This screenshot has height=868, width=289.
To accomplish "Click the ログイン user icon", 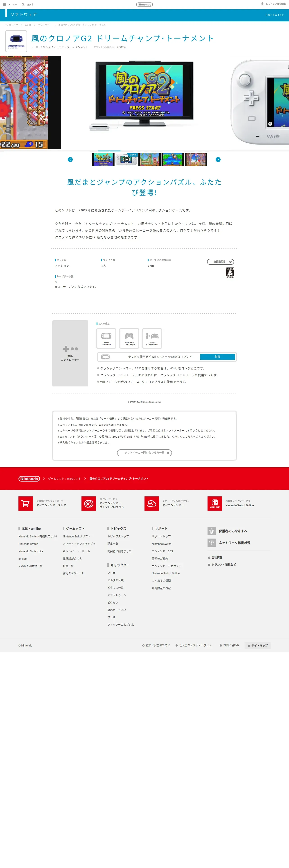I will 262,4.
